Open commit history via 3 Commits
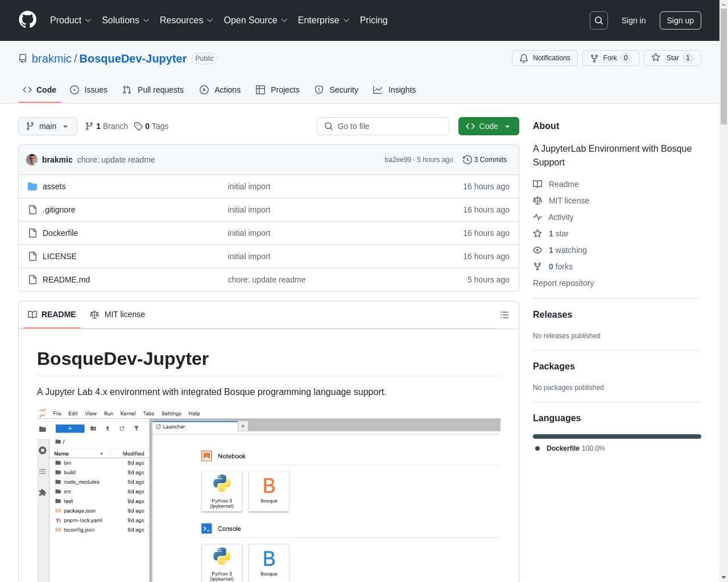The width and height of the screenshot is (728, 582). [x=485, y=160]
